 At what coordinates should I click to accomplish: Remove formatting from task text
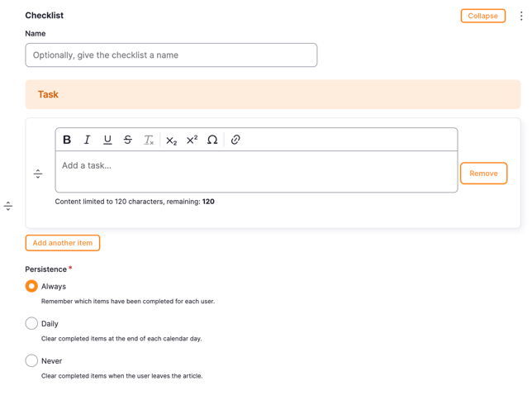[x=149, y=140]
